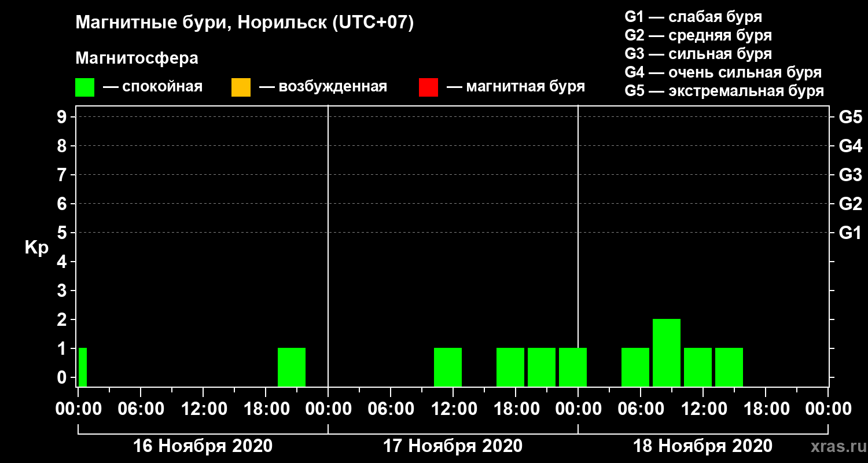
Task: Click the green 'спокойная' legend swatch
Action: point(85,87)
